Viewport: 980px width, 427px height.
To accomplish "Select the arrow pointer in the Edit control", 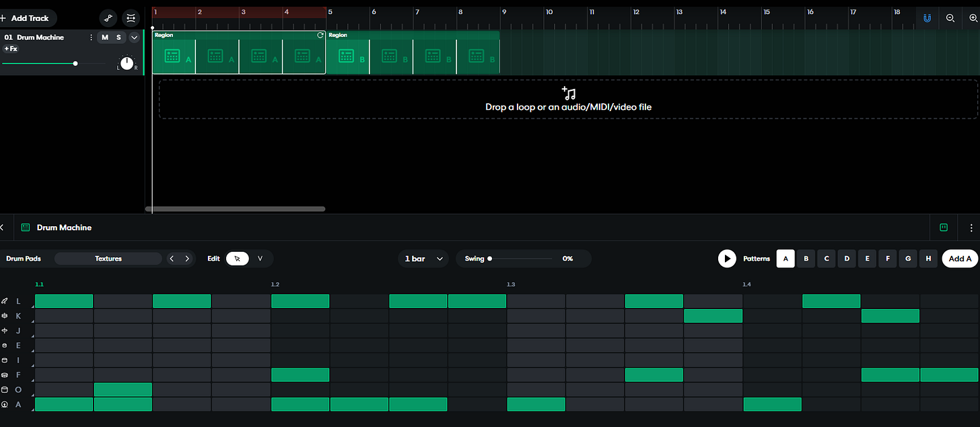I will click(237, 258).
